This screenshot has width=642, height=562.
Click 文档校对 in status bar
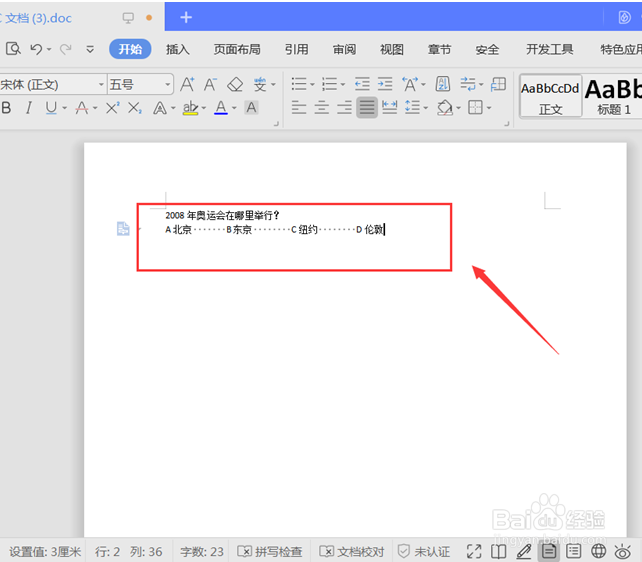352,552
